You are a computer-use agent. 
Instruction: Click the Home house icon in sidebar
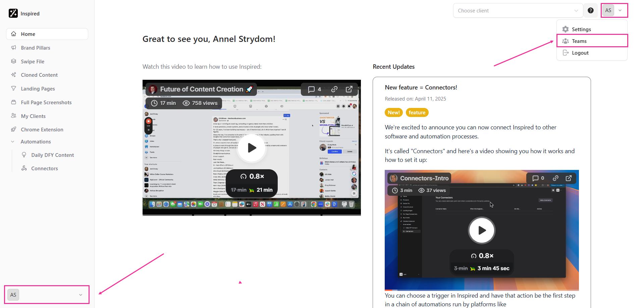click(14, 34)
